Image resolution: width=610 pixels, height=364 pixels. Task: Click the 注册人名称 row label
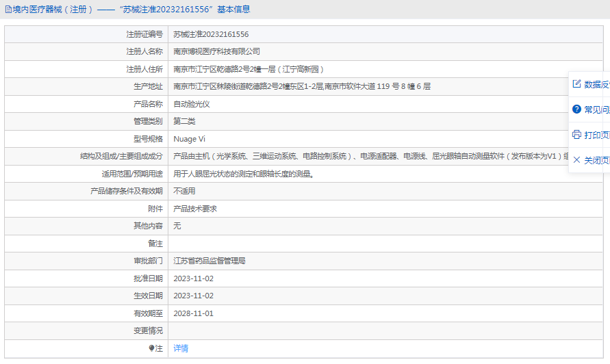click(x=144, y=51)
